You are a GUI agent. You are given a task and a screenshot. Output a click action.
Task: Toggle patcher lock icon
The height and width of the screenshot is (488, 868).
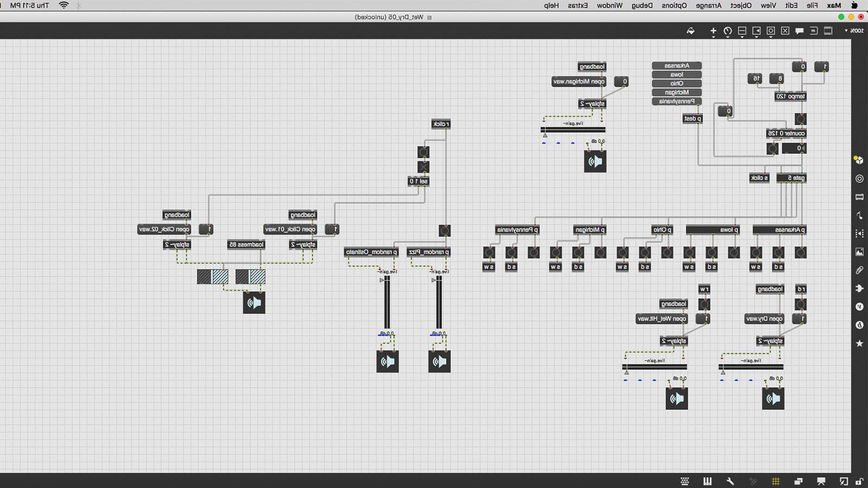tap(859, 481)
